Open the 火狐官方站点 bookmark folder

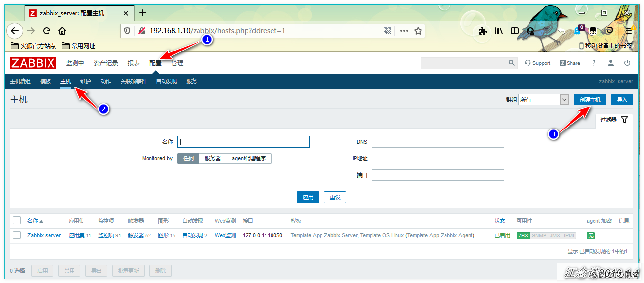pyautogui.click(x=33, y=46)
